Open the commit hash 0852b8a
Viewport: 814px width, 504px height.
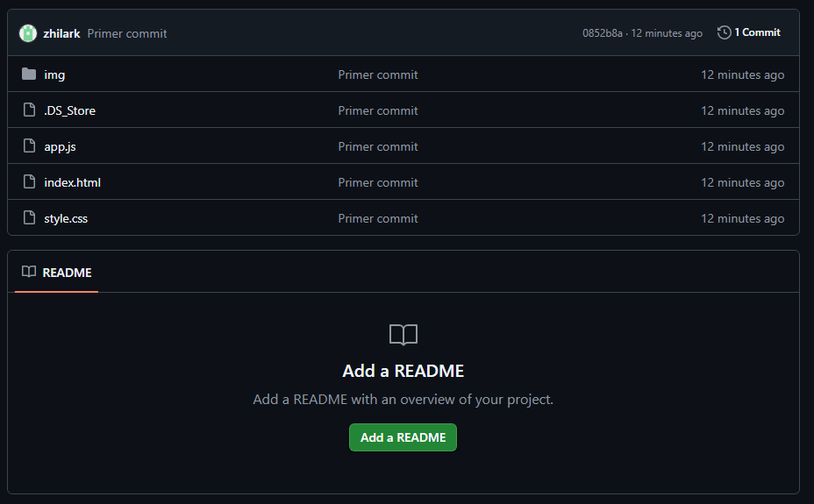tap(603, 33)
